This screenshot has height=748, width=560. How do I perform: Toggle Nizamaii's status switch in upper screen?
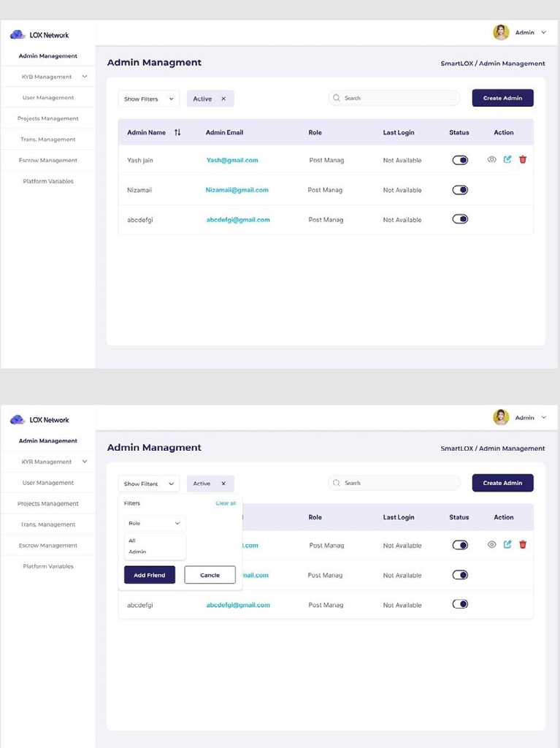coord(460,190)
